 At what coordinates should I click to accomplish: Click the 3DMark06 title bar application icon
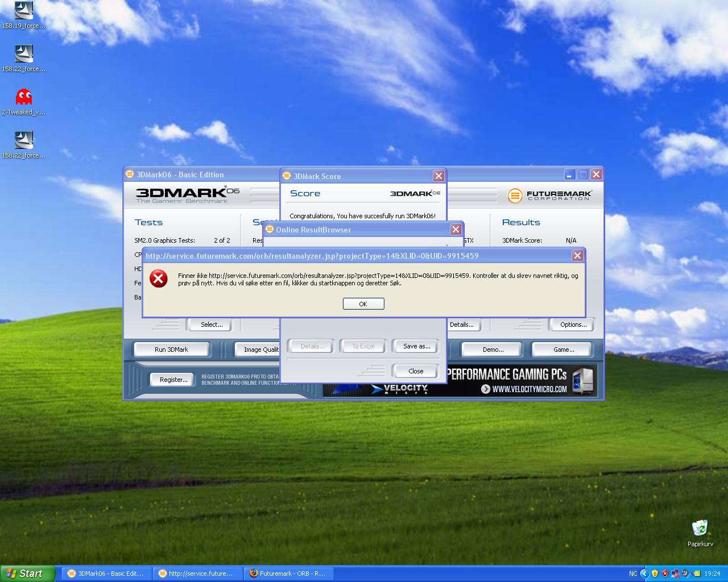pyautogui.click(x=130, y=174)
